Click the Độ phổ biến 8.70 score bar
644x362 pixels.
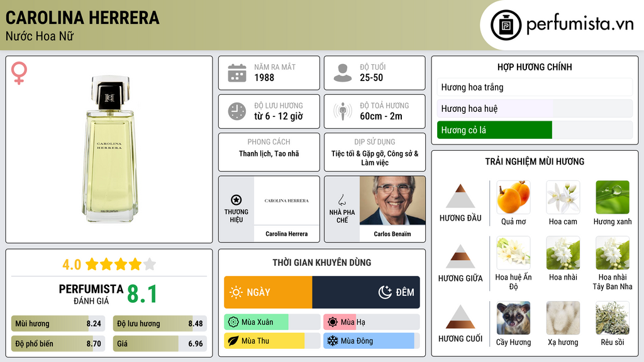pos(58,344)
